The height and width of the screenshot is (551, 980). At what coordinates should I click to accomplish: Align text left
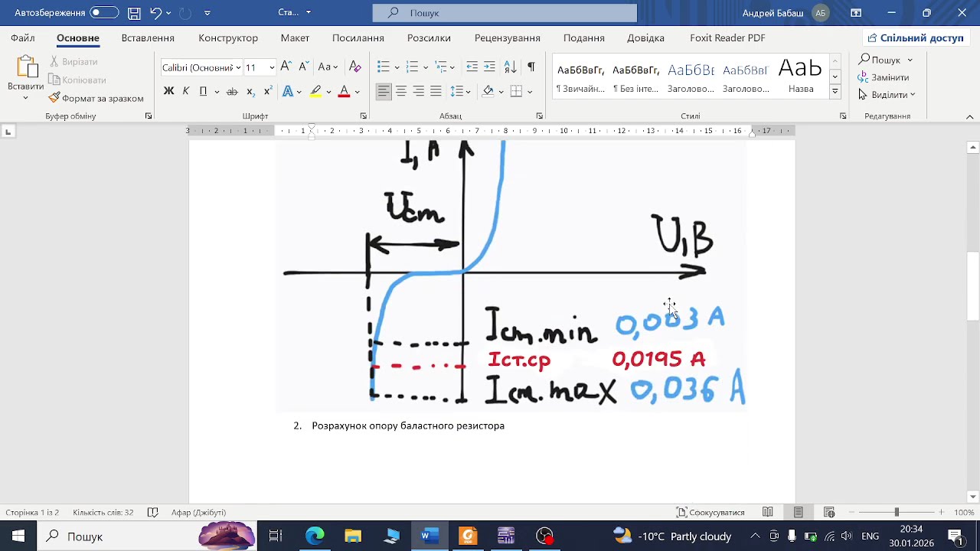pyautogui.click(x=384, y=91)
